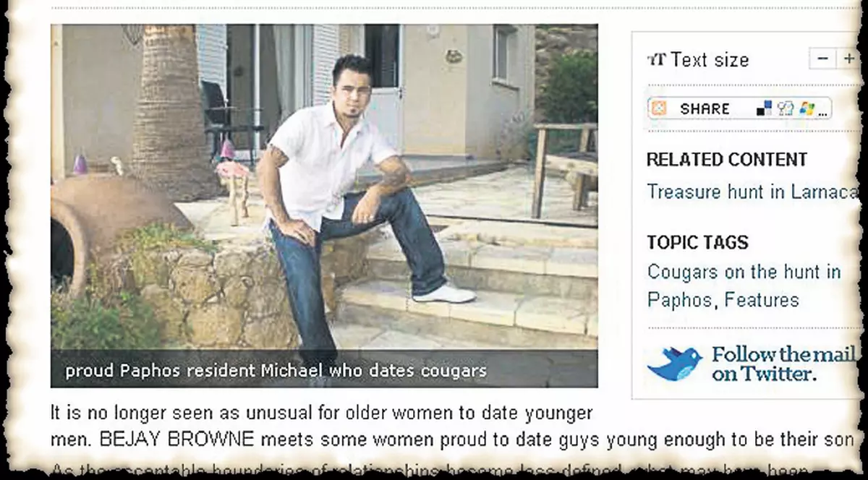Click the blue Twitter bird icon
Screen dimensions: 868x480
click(x=674, y=363)
